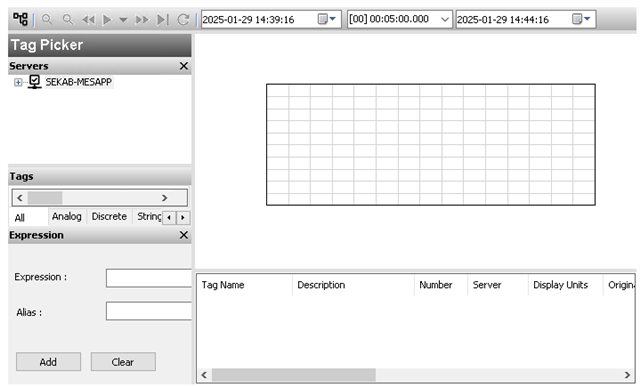Open the end time calendar dropdown

pos(581,19)
